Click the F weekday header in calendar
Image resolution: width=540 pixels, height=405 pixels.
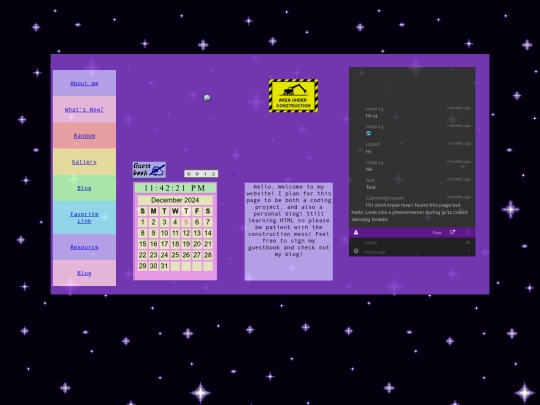pos(197,211)
